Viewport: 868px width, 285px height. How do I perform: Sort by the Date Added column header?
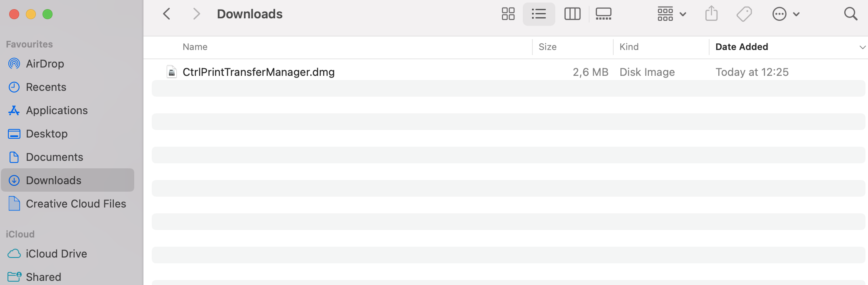point(742,47)
